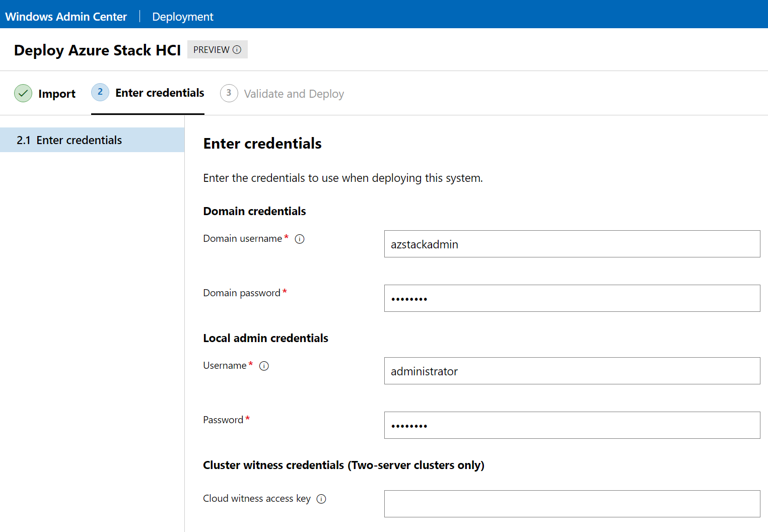Focus the administrator Username field
The width and height of the screenshot is (768, 532).
pyautogui.click(x=572, y=371)
